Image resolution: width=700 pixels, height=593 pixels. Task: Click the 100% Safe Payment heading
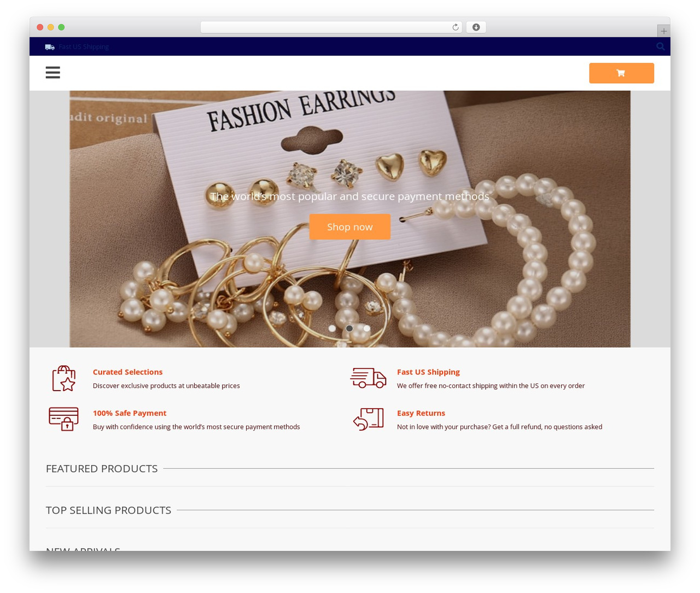click(x=130, y=413)
